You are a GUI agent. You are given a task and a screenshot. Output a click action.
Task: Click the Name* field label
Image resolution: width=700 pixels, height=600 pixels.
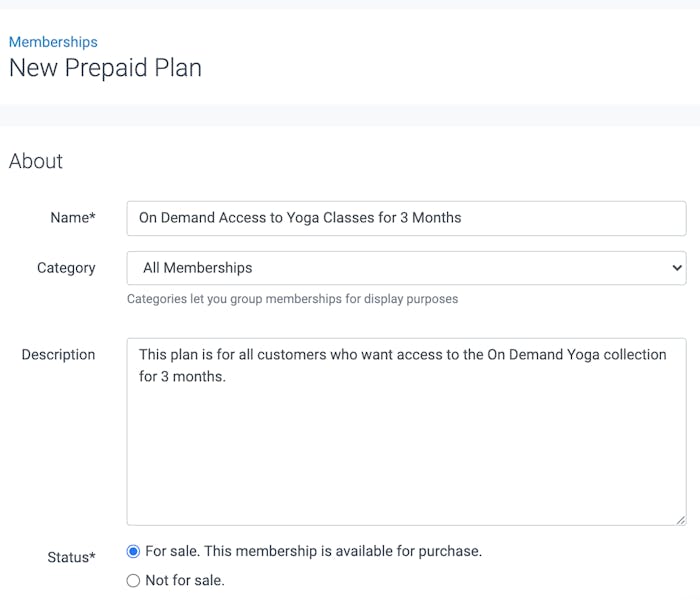(72, 218)
